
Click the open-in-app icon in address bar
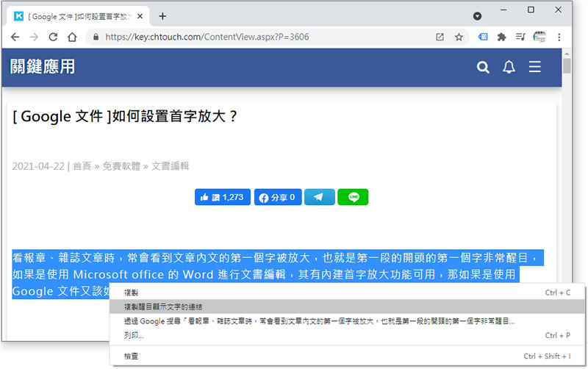[440, 37]
